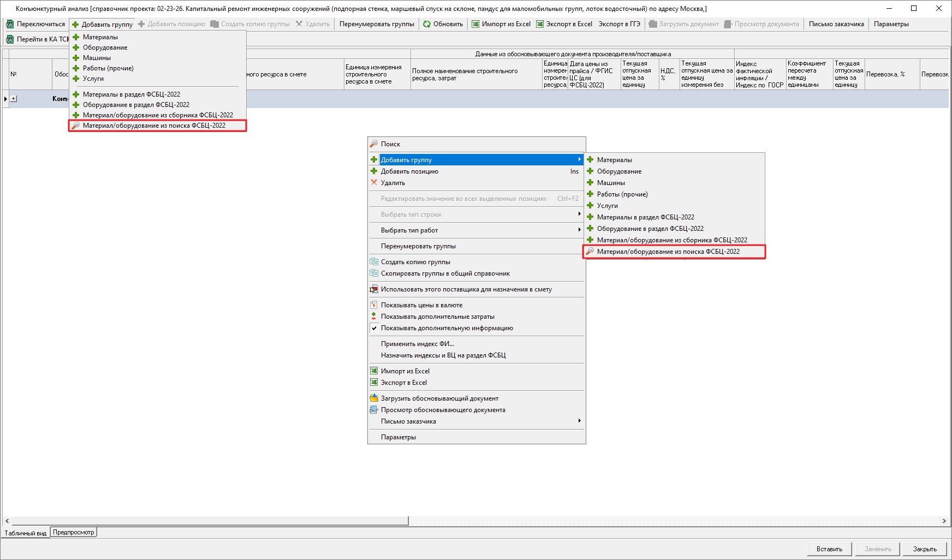Uncheck Показывать дополнительную информацию

pyautogui.click(x=477, y=328)
